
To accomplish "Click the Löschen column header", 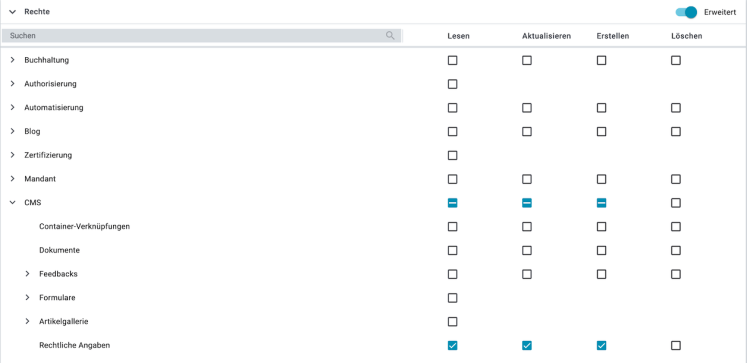I will [686, 36].
